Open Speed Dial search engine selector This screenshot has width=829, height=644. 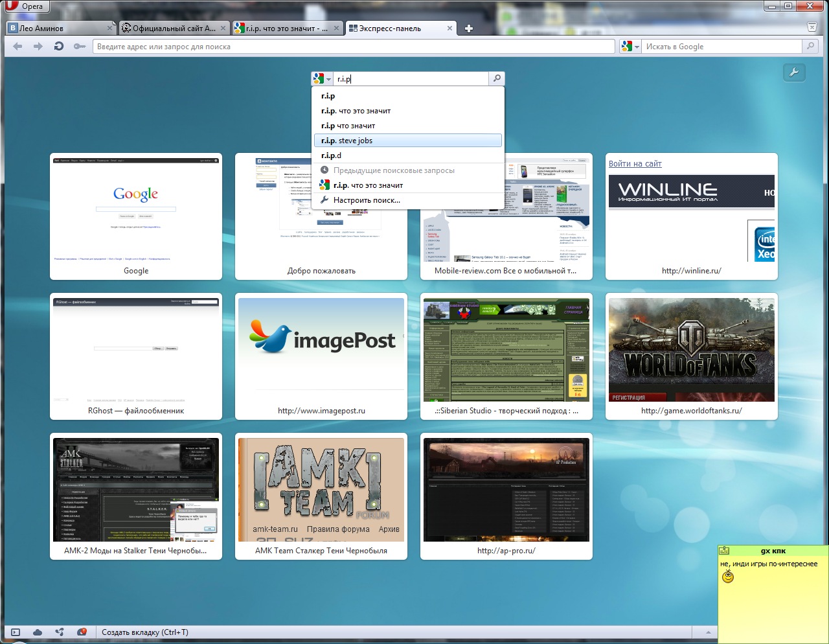pyautogui.click(x=322, y=79)
